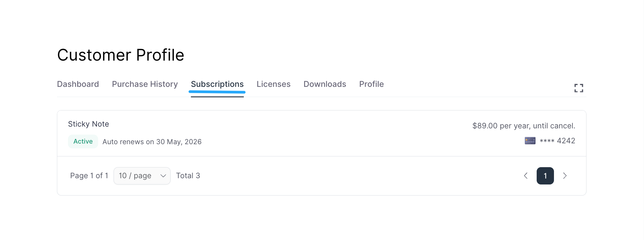This screenshot has height=240, width=644.
Task: Click the Total 3 count label
Action: coord(188,176)
